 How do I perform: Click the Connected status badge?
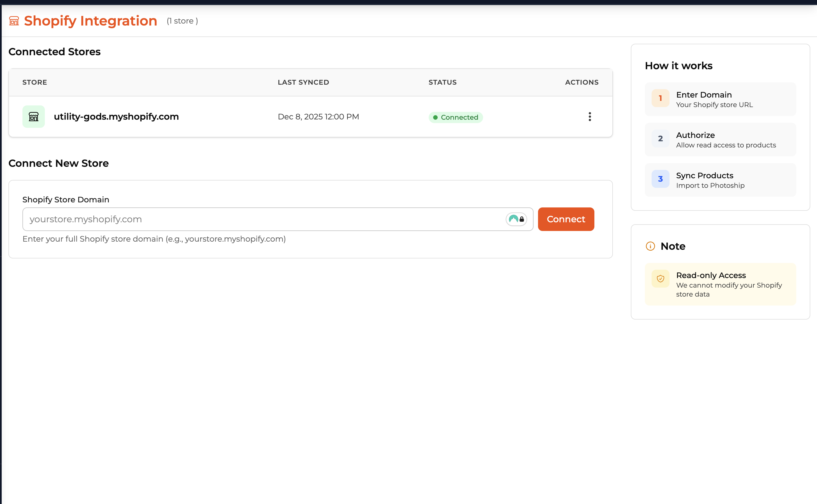point(456,117)
